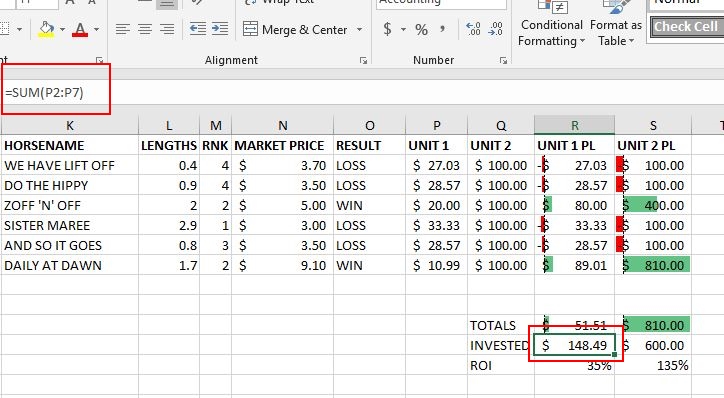The width and height of the screenshot is (724, 398).
Task: Select column Q header
Action: [x=501, y=126]
